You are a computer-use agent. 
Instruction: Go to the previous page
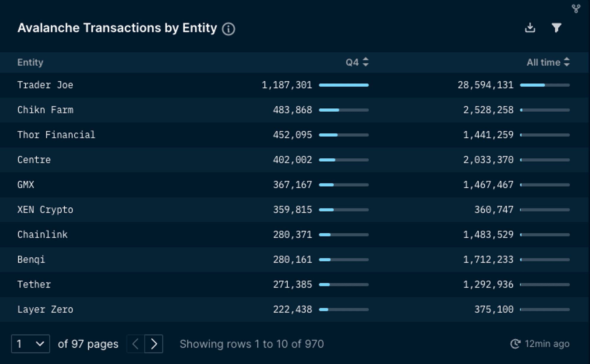[135, 344]
